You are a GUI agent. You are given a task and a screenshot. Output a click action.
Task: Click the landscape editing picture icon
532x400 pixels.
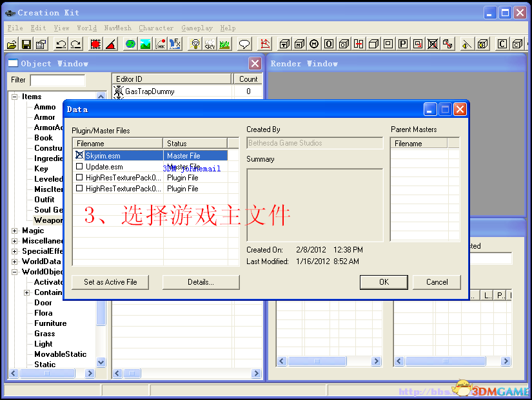pyautogui.click(x=145, y=44)
